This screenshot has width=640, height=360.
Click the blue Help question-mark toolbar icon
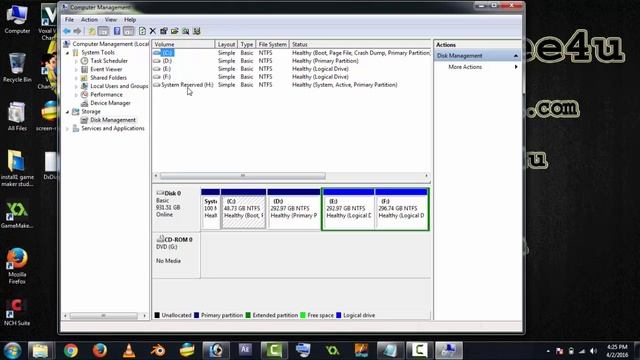(117, 31)
